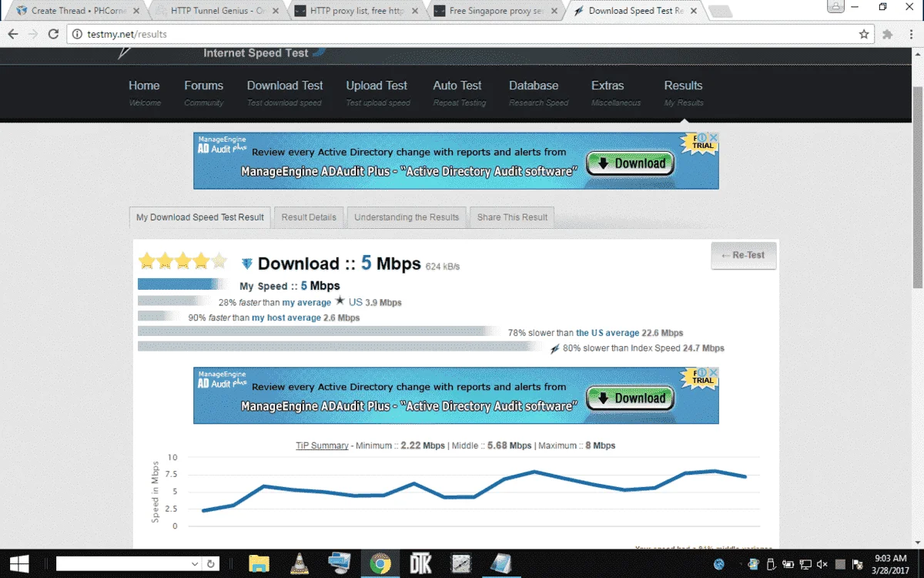This screenshot has width=924, height=578.
Task: Open the blue notepad taskbar app
Action: click(x=501, y=564)
